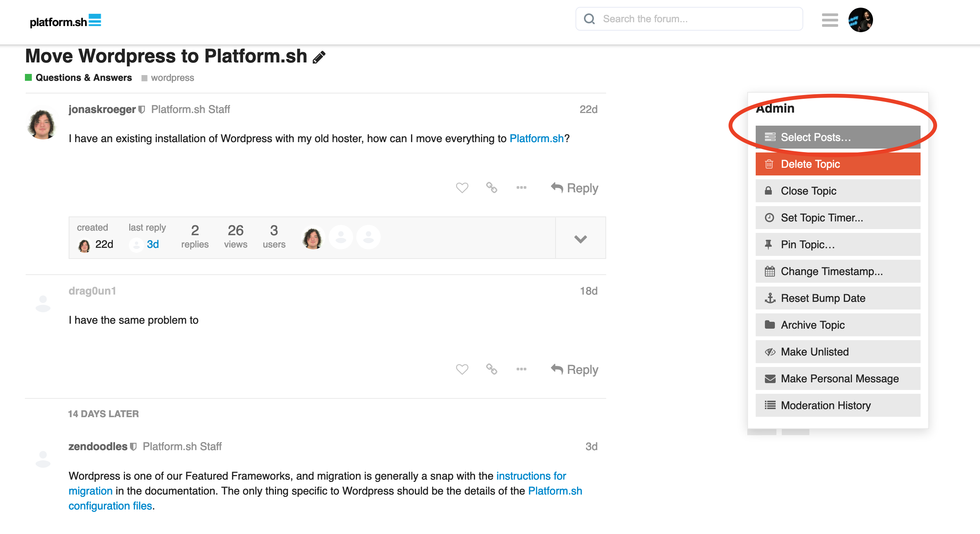Screen dimensions: 980x534
Task: Jump to last reply 3d link
Action: [x=153, y=244]
